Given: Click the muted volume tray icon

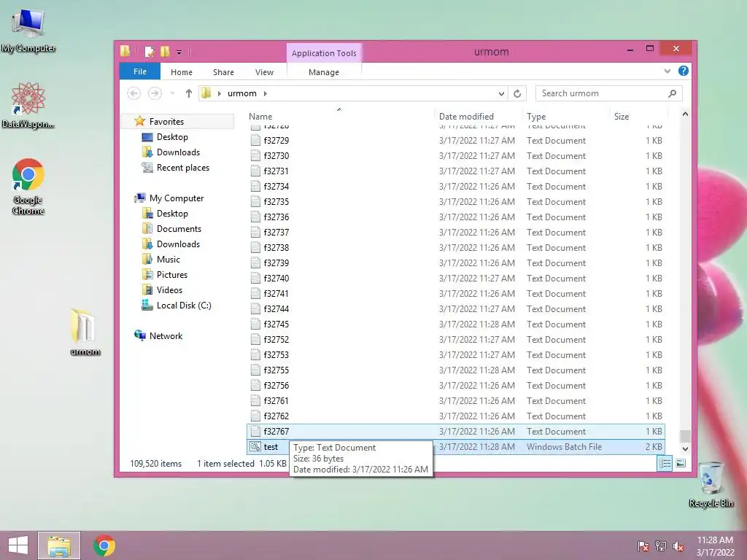Looking at the screenshot, I should coord(678,546).
